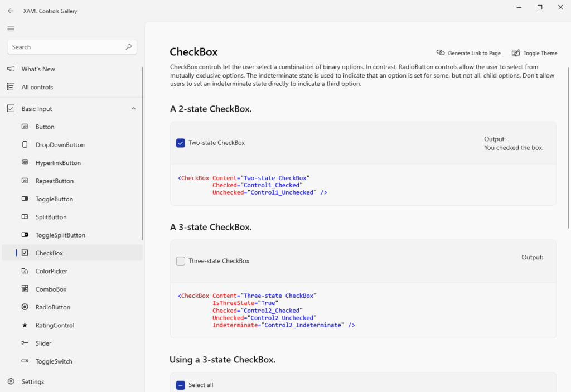Collapse the Basic Input category
Image resolution: width=571 pixels, height=392 pixels.
click(x=133, y=108)
